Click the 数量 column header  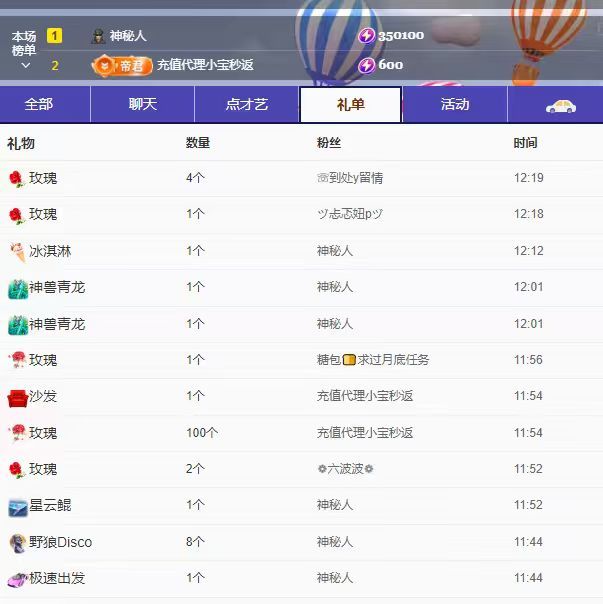(198, 143)
